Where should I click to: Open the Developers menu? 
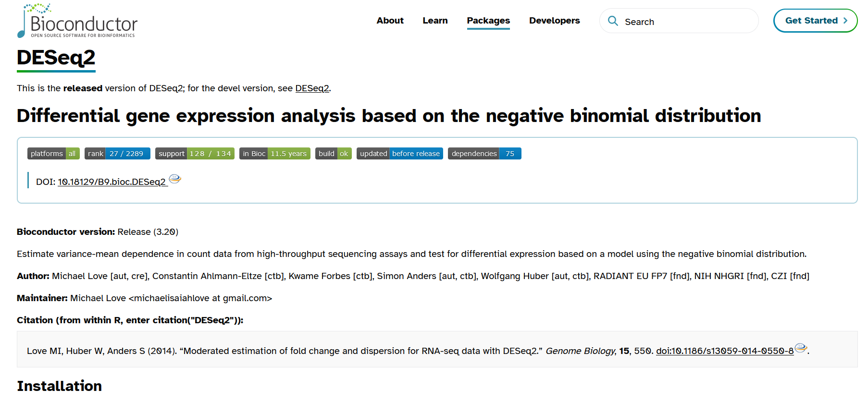click(x=555, y=21)
